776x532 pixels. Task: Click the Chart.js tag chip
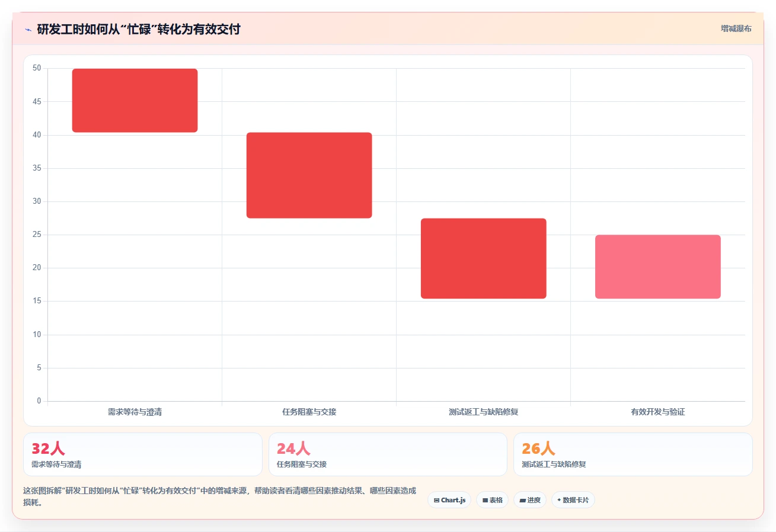tap(449, 500)
